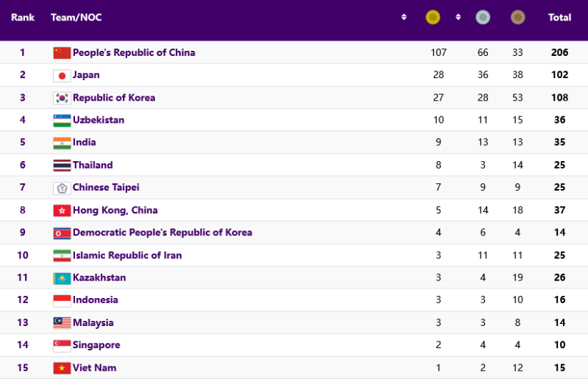The image size is (588, 379).
Task: Select Indonesia's total of 16
Action: (x=559, y=300)
